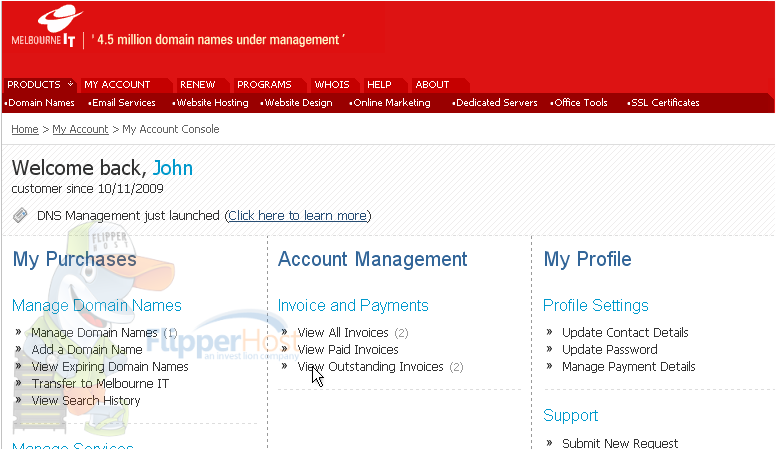Viewport: 776px width, 450px height.
Task: Click the My Account breadcrumb link
Action: 80,129
